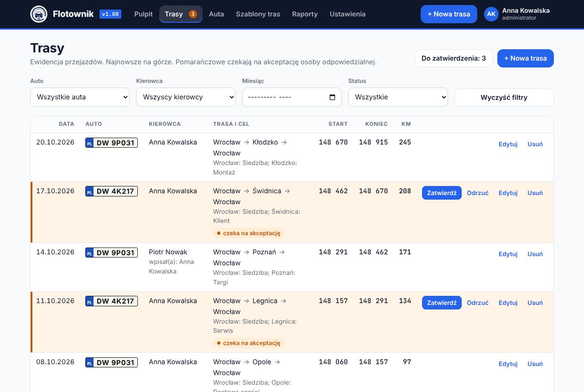
Task: Expand the Kierowca filter dropdown
Action: pyautogui.click(x=186, y=97)
